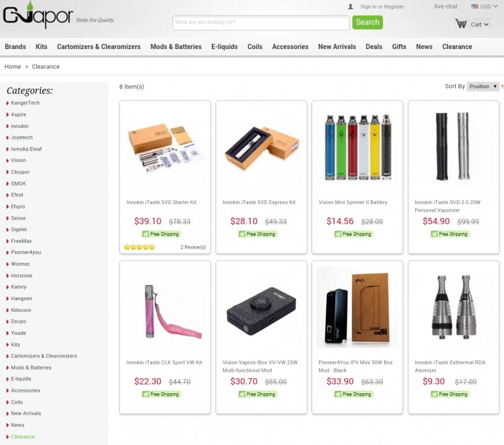Open Vision Mini Spinner II Battery image

coord(357,147)
